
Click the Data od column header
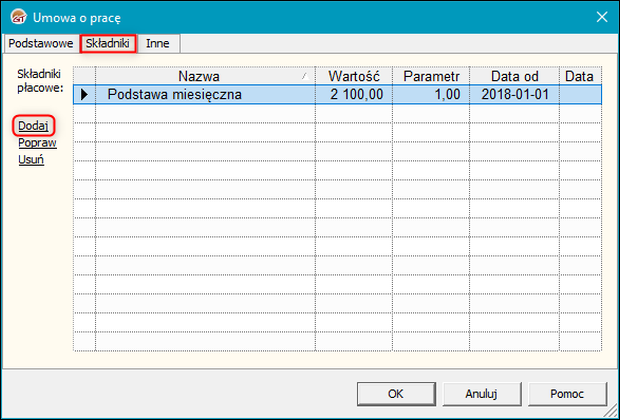pos(514,76)
